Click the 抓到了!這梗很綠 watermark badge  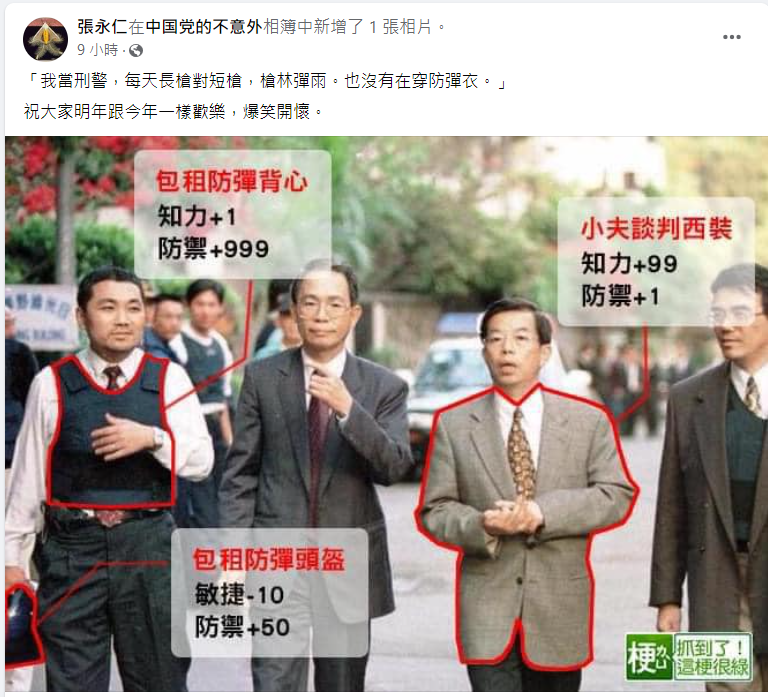[x=713, y=657]
